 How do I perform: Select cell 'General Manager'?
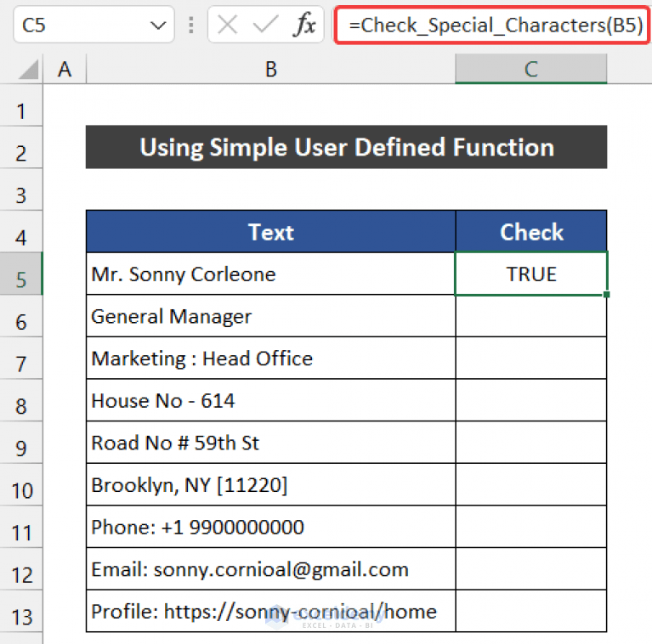[270, 316]
